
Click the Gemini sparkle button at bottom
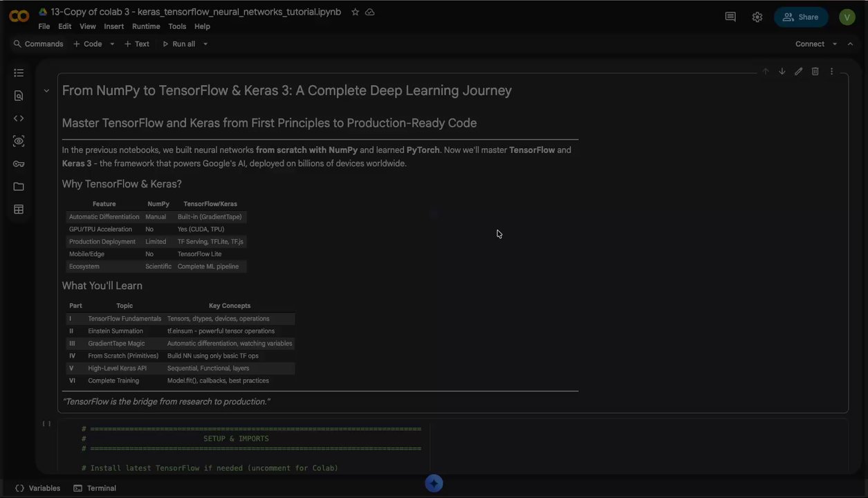[434, 483]
